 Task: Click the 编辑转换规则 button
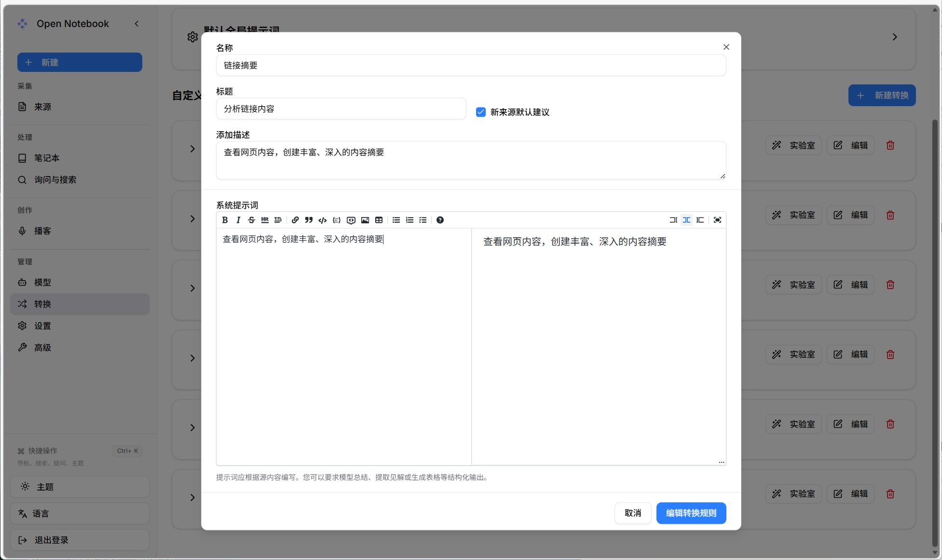click(691, 513)
